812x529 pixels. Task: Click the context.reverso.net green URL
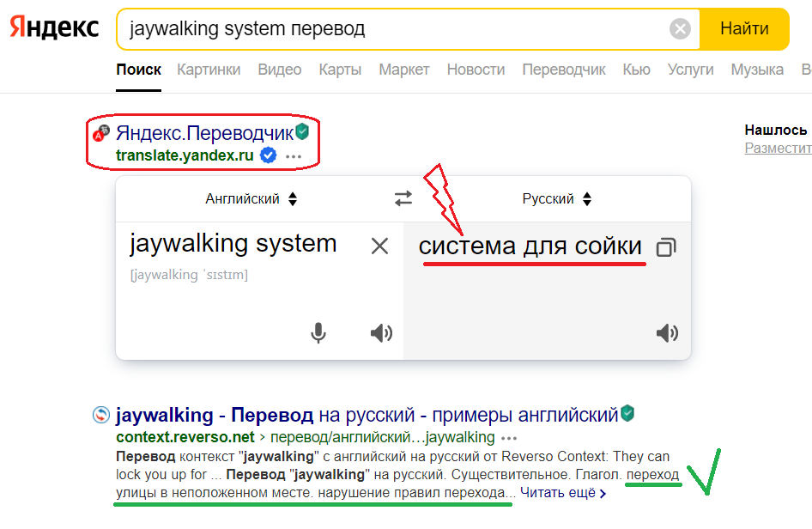pos(185,437)
